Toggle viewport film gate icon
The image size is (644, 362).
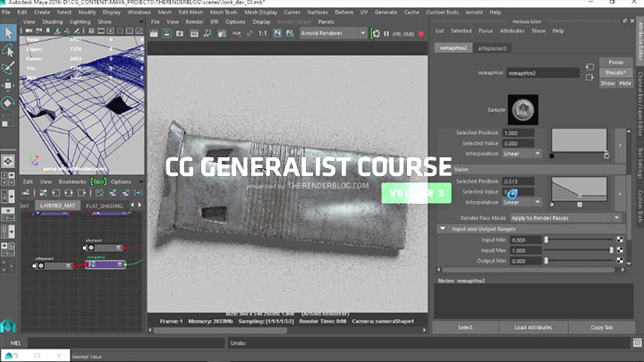coord(100,30)
